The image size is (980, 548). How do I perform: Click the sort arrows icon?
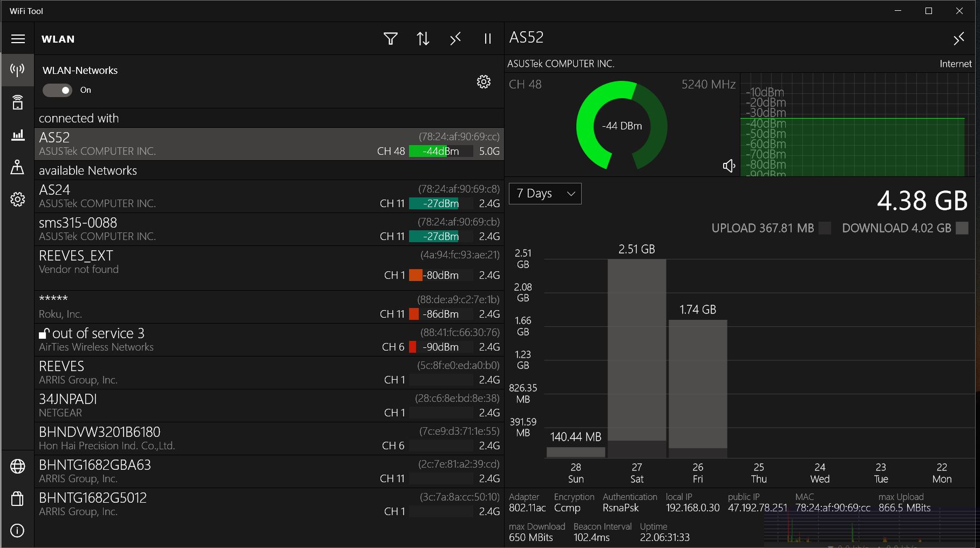(423, 39)
